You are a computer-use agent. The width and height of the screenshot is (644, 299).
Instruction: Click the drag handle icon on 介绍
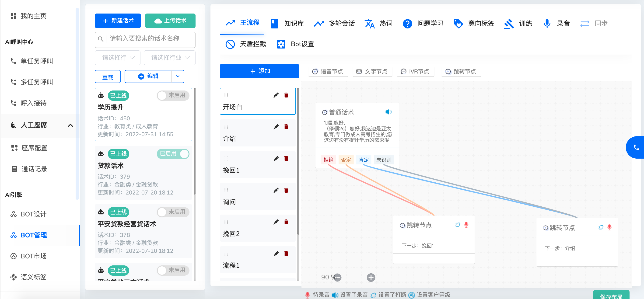click(x=226, y=127)
